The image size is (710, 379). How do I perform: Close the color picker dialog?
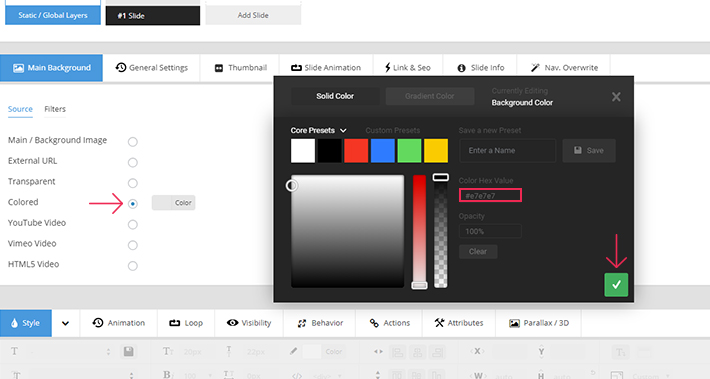(616, 97)
